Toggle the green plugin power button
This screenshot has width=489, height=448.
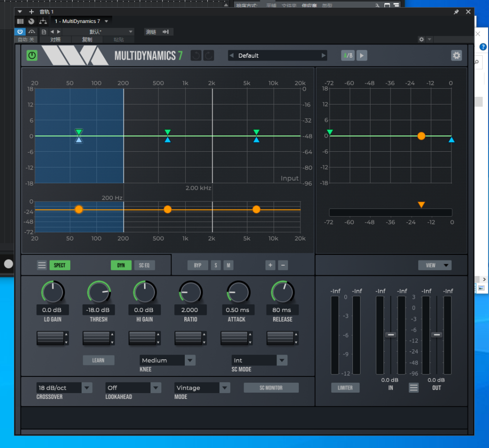pyautogui.click(x=32, y=55)
